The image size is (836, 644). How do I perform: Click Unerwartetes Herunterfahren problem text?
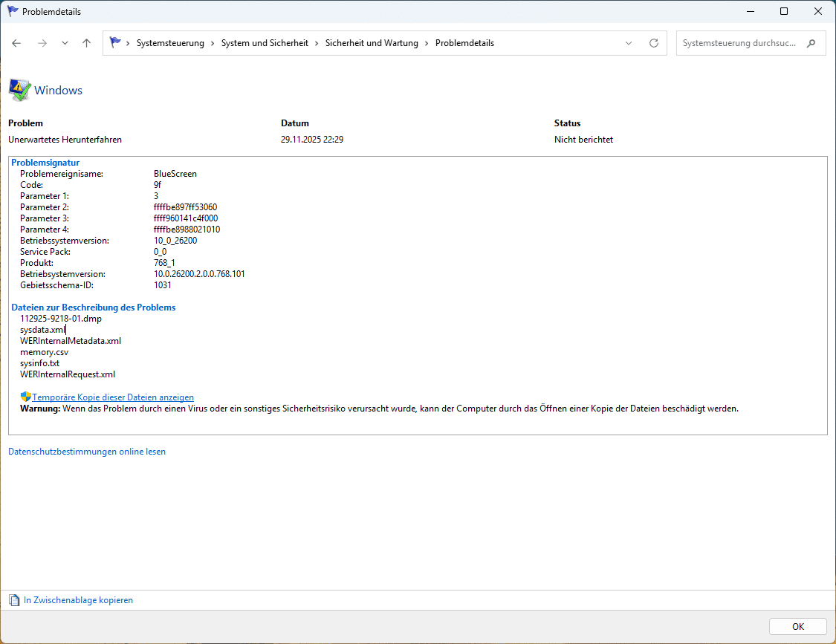tap(65, 140)
